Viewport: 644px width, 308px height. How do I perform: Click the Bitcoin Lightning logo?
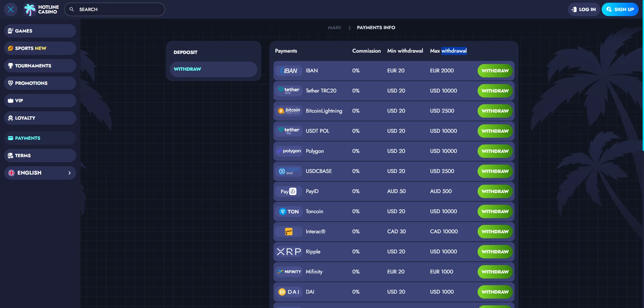tap(289, 111)
